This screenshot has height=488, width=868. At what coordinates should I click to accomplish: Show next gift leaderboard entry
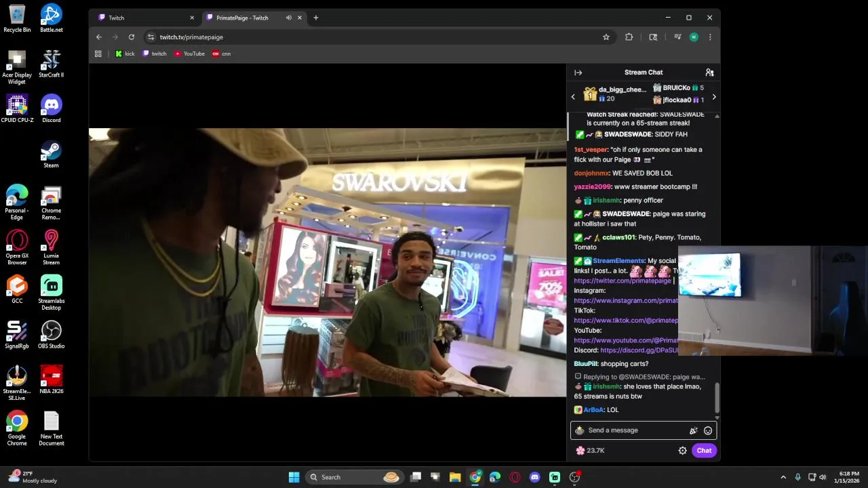click(x=714, y=97)
